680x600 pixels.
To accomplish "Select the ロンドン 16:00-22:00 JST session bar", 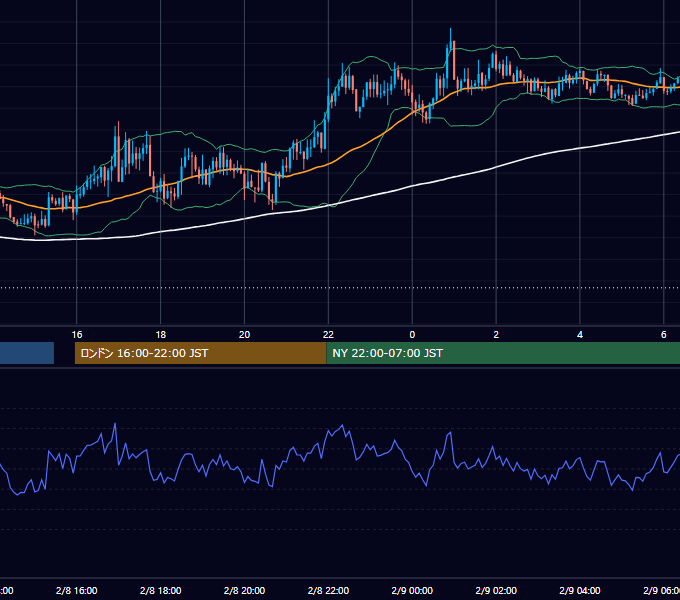I will pos(200,353).
